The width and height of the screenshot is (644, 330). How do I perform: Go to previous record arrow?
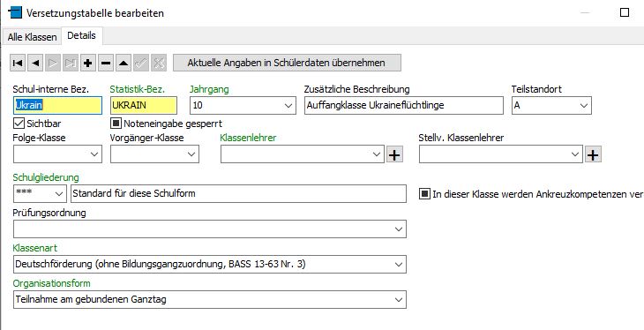tap(35, 63)
